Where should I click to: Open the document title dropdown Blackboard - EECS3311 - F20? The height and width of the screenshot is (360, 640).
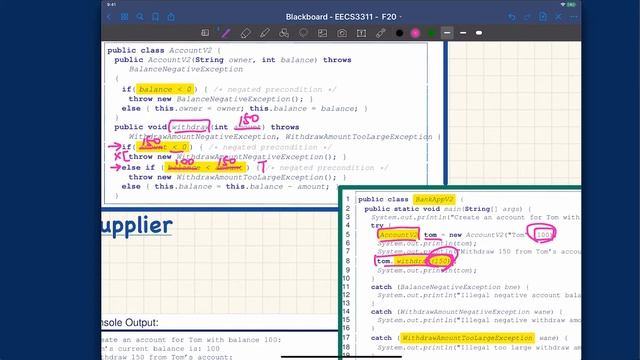343,17
